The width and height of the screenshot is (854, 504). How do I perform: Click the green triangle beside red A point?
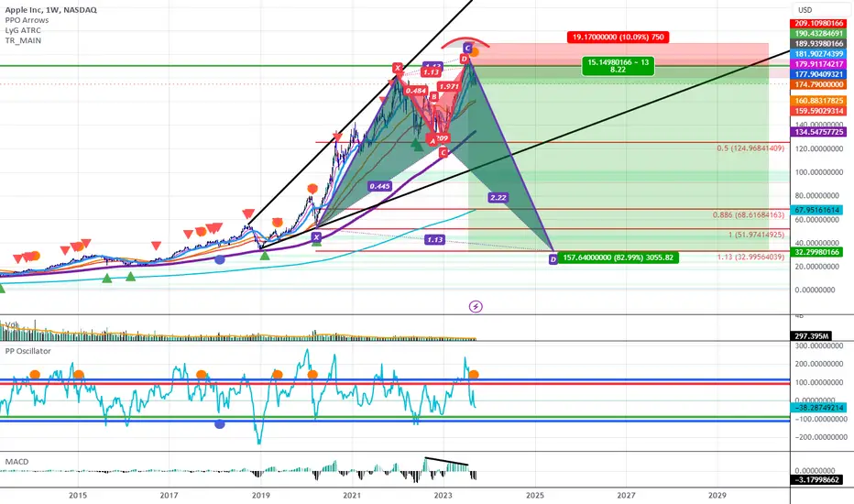point(417,145)
